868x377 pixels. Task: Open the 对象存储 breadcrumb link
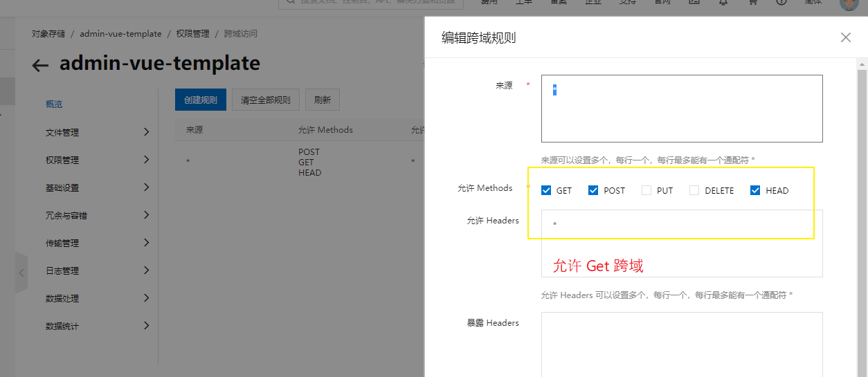pyautogui.click(x=48, y=33)
